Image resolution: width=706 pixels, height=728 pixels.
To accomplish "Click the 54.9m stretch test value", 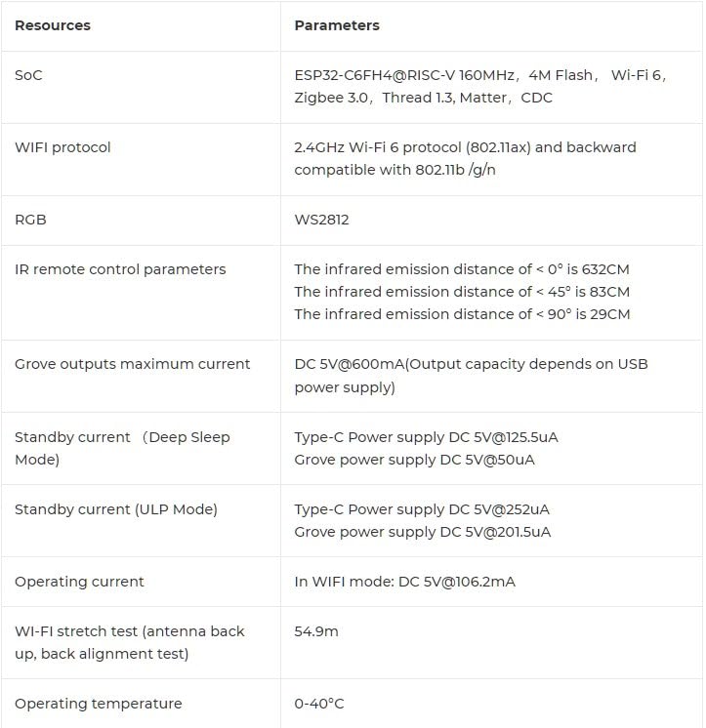I will (x=316, y=631).
